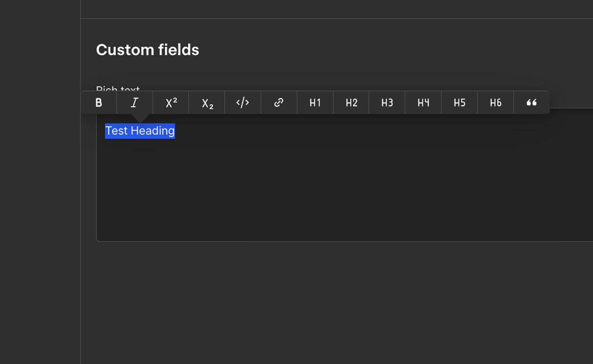593x364 pixels.
Task: Apply H3 heading style
Action: click(387, 102)
